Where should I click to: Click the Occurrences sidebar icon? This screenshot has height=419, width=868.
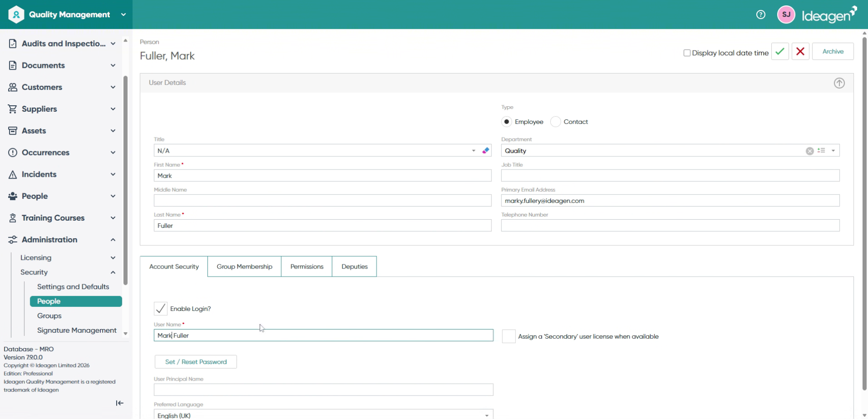click(13, 153)
